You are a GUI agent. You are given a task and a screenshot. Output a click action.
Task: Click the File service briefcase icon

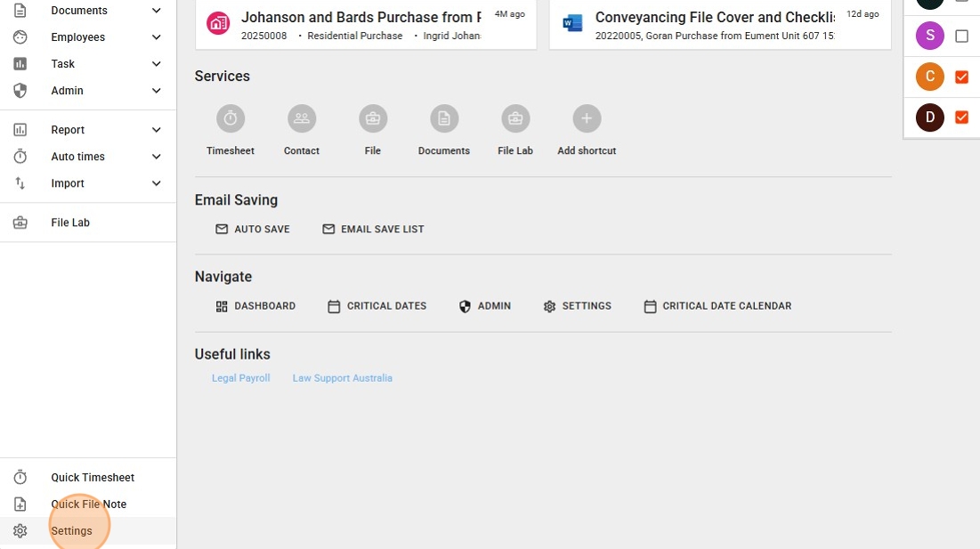pyautogui.click(x=373, y=118)
